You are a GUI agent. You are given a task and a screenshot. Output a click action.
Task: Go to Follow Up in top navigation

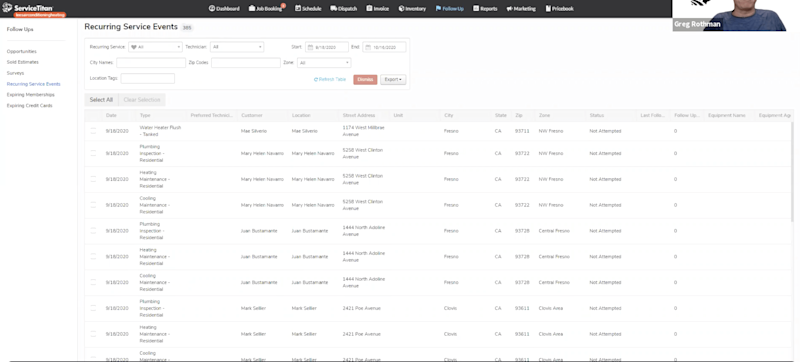(449, 8)
